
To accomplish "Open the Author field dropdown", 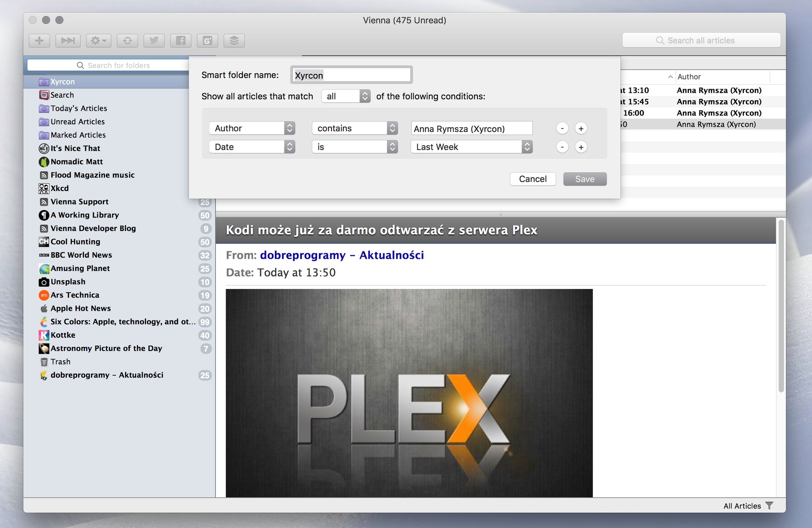I will point(252,128).
